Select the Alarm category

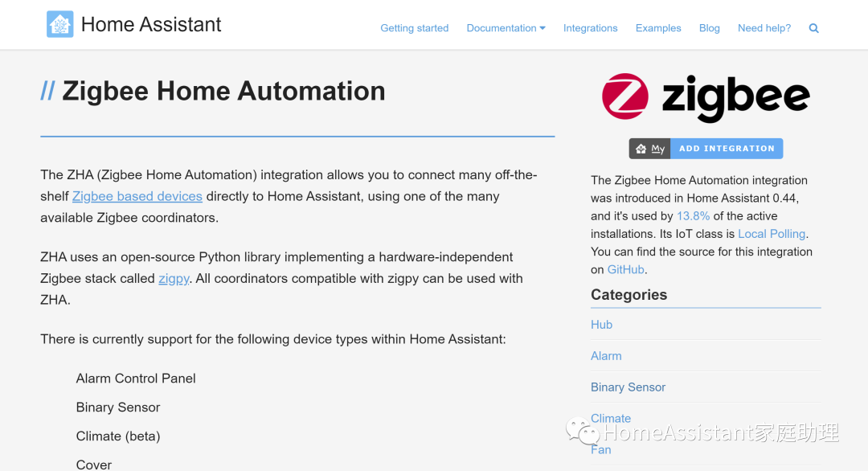pos(606,356)
